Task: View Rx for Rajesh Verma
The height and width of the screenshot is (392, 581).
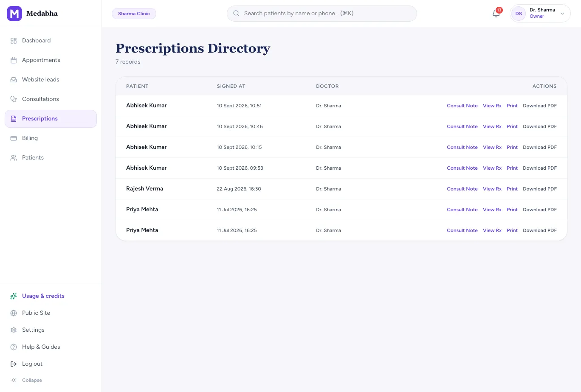Action: click(x=492, y=189)
